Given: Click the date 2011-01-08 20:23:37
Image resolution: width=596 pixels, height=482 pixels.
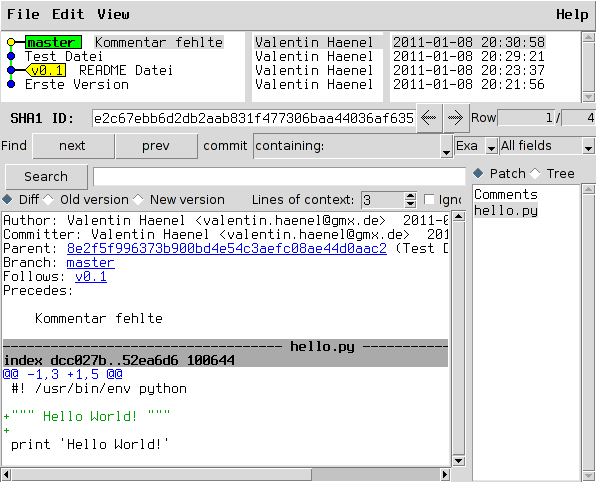Looking at the screenshot, I should coord(468,70).
